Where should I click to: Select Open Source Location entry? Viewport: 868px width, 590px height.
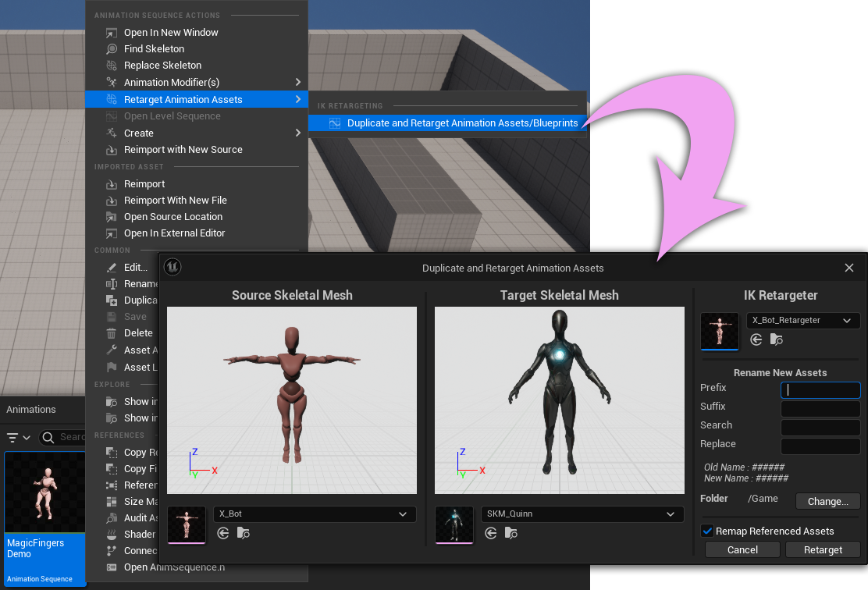(197, 217)
